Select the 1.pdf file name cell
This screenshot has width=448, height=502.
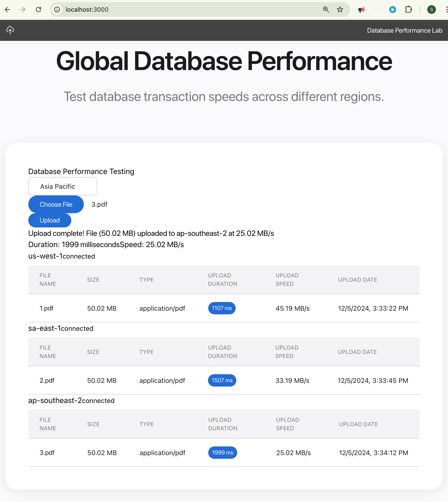tap(46, 308)
